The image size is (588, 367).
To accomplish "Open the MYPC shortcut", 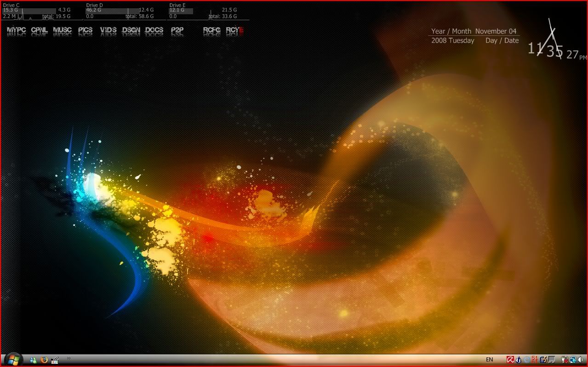I will coord(16,30).
